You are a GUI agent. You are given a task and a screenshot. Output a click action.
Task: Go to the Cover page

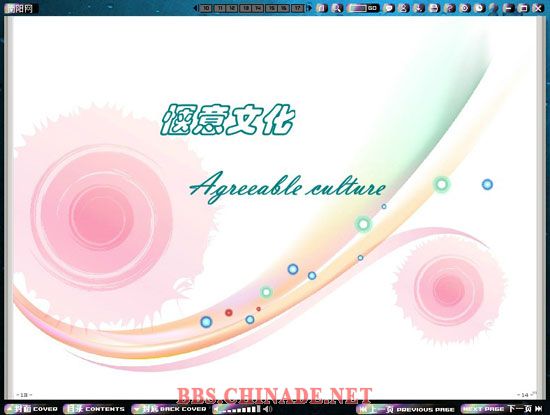click(x=32, y=409)
